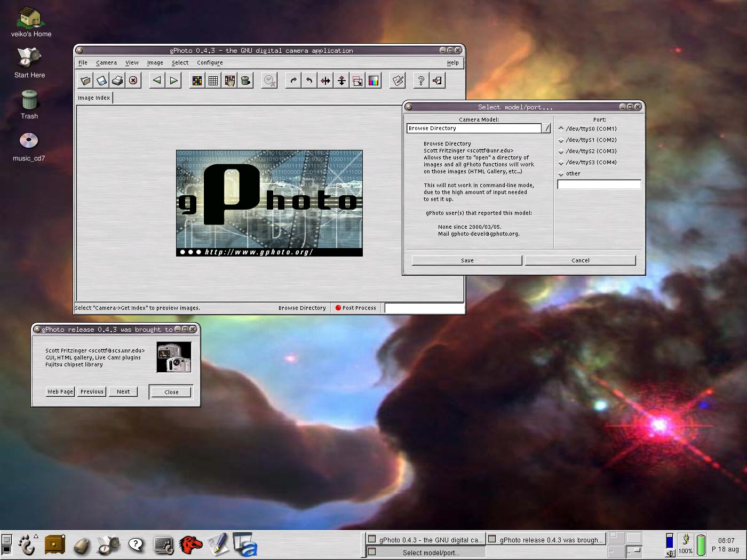Open the veiko's Home desktop icon
The height and width of the screenshot is (560, 747).
point(31,23)
